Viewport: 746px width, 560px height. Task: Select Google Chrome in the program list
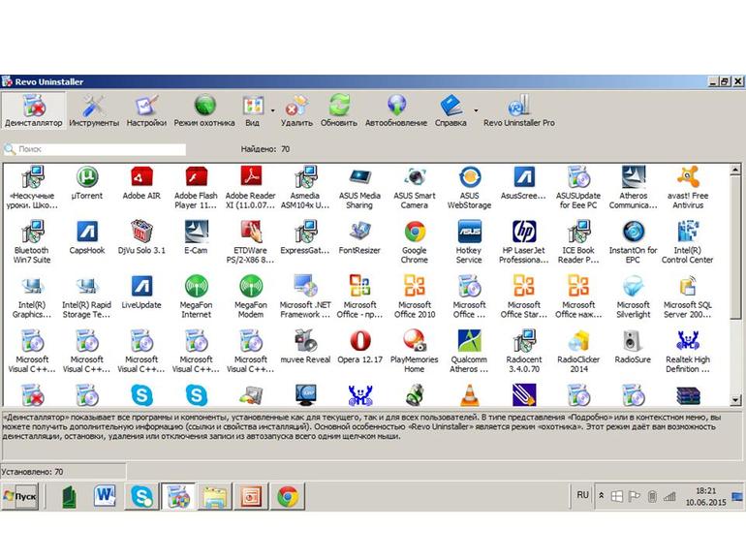pyautogui.click(x=415, y=242)
